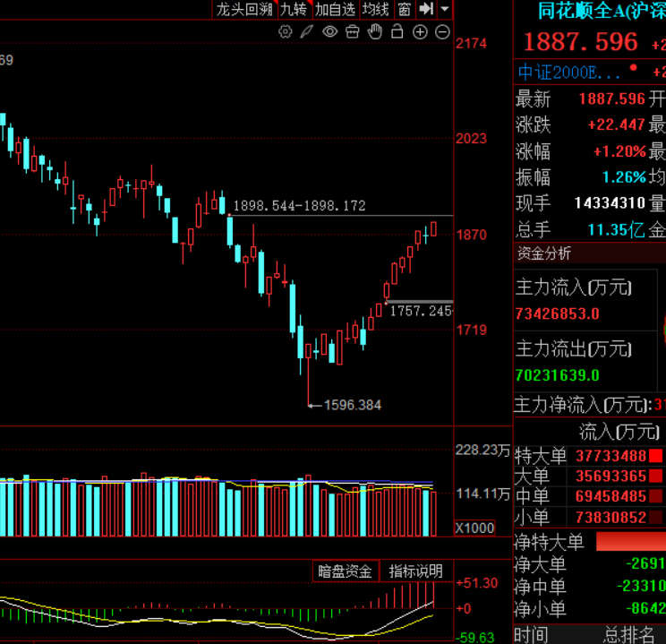Image resolution: width=666 pixels, height=644 pixels.
Task: Click the 1757.245 gap level label
Action: [x=421, y=311]
